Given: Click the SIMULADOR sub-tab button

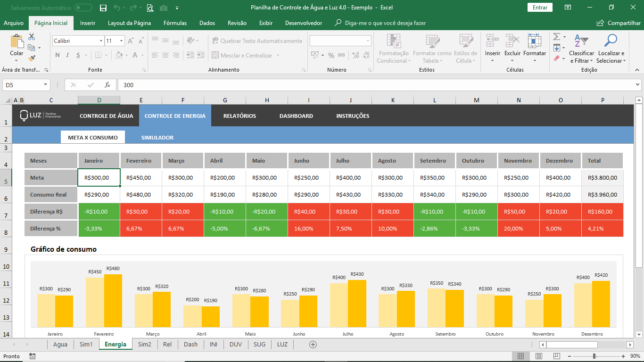Looking at the screenshot, I should point(157,138).
